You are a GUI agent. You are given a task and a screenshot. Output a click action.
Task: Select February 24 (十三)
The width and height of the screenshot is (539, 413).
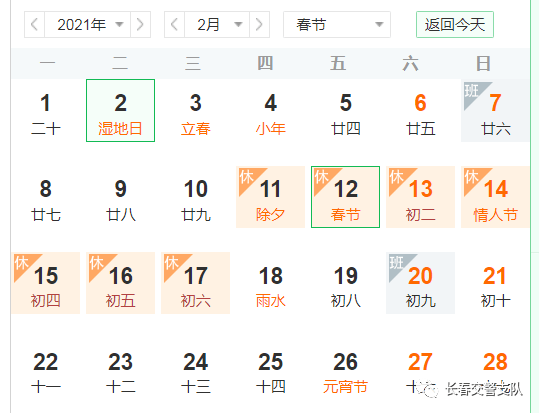coord(196,370)
